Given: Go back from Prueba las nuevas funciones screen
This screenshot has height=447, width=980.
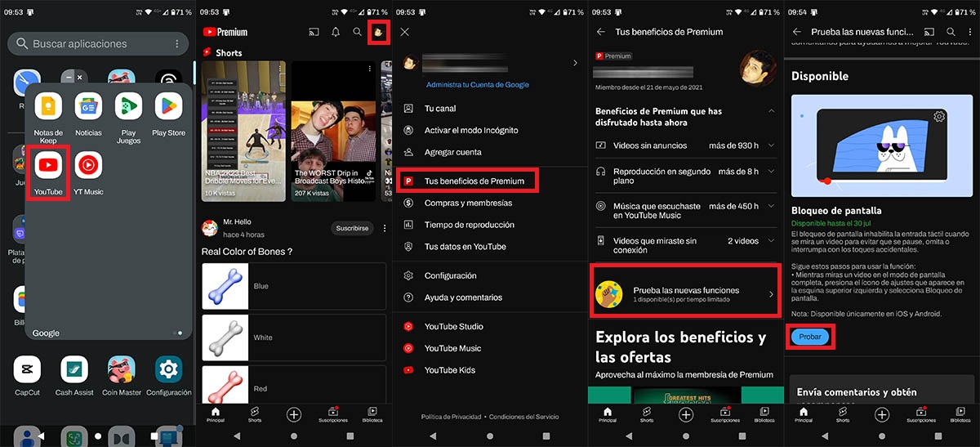Looking at the screenshot, I should point(797,32).
